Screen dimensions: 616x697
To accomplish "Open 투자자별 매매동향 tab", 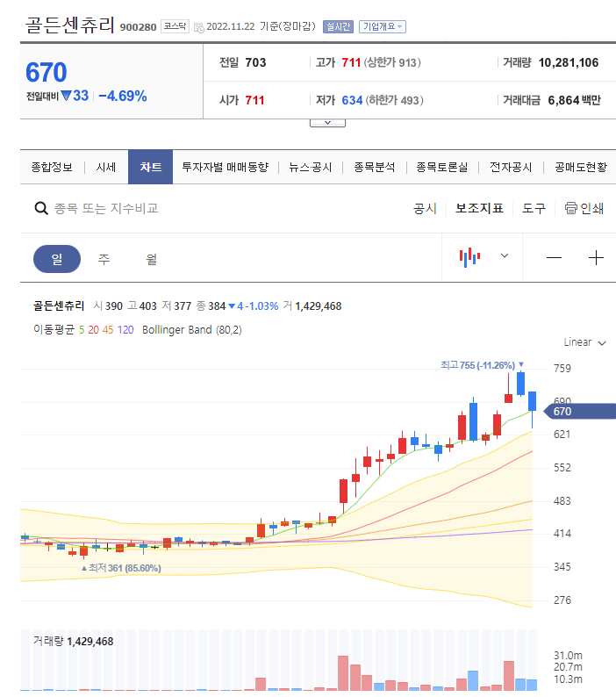I will [226, 167].
